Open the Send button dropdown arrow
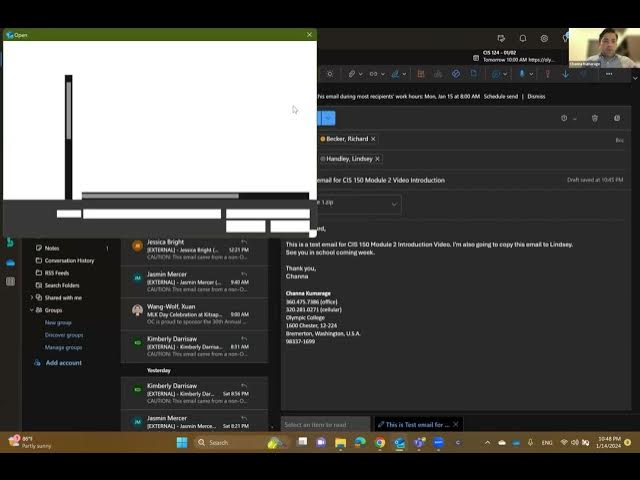 pos(331,118)
